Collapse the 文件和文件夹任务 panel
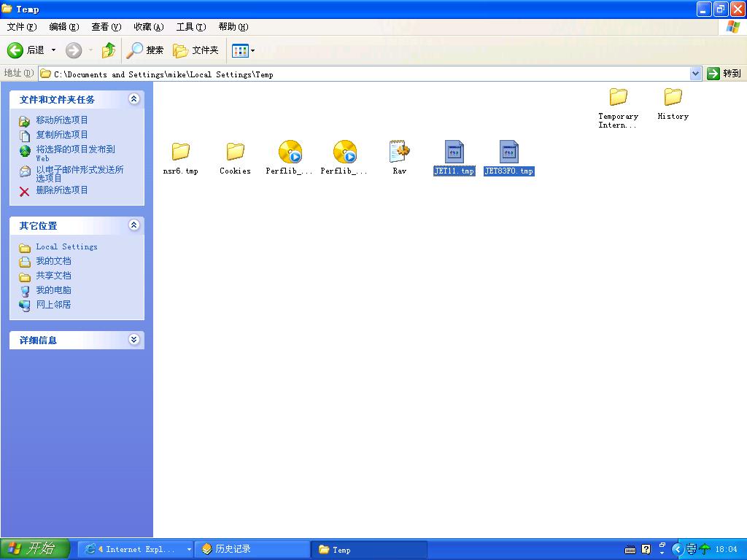Screen dimensions: 747x560 click(133, 99)
